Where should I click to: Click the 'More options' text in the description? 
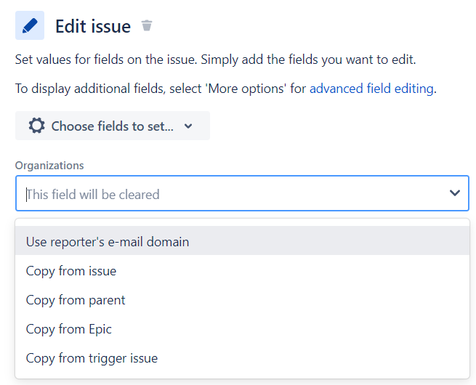(246, 89)
